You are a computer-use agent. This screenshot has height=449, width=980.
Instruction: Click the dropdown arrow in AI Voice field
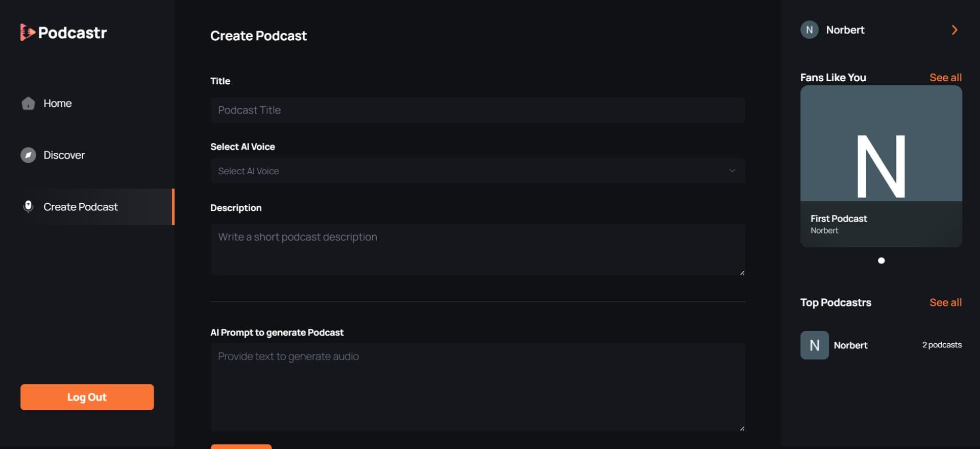click(x=732, y=171)
